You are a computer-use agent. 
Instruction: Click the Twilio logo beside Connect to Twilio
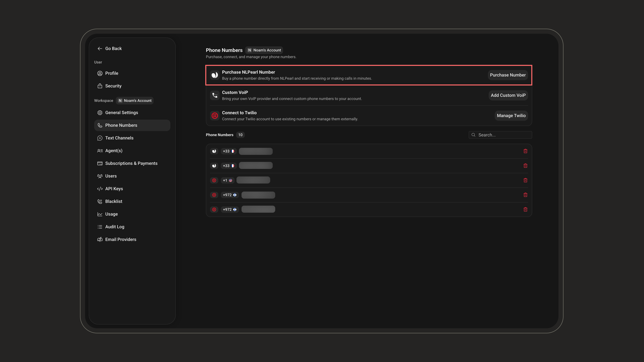pos(215,116)
